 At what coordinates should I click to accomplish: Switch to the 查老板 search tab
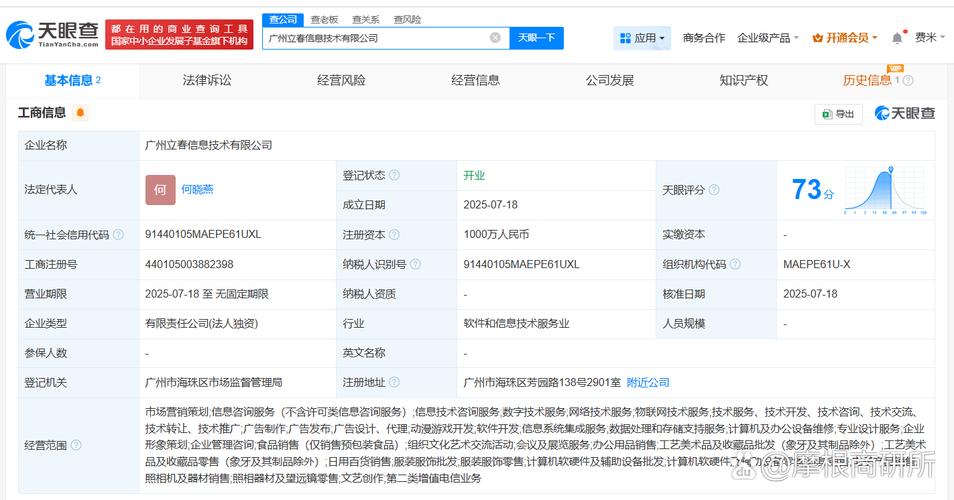tap(324, 19)
